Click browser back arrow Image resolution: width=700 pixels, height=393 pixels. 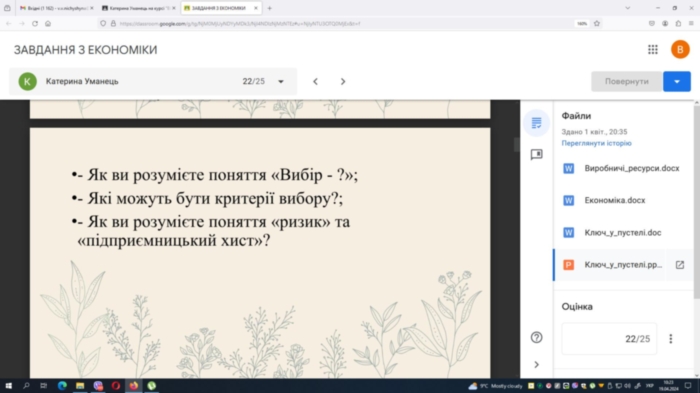pyautogui.click(x=8, y=23)
